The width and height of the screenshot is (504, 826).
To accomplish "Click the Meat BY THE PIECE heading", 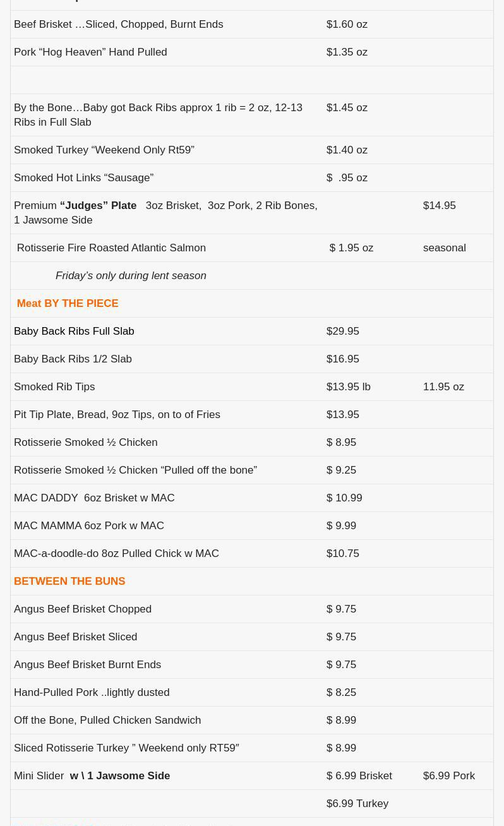I will [x=68, y=303].
